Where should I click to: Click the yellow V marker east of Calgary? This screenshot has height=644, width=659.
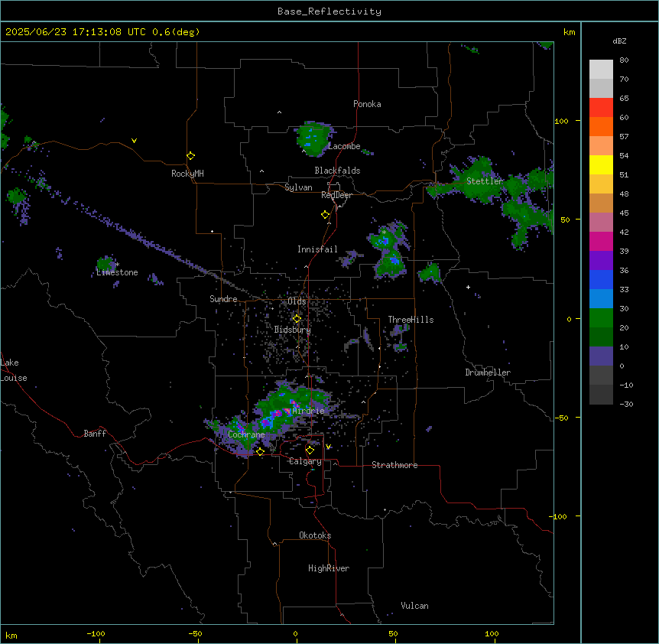(328, 447)
